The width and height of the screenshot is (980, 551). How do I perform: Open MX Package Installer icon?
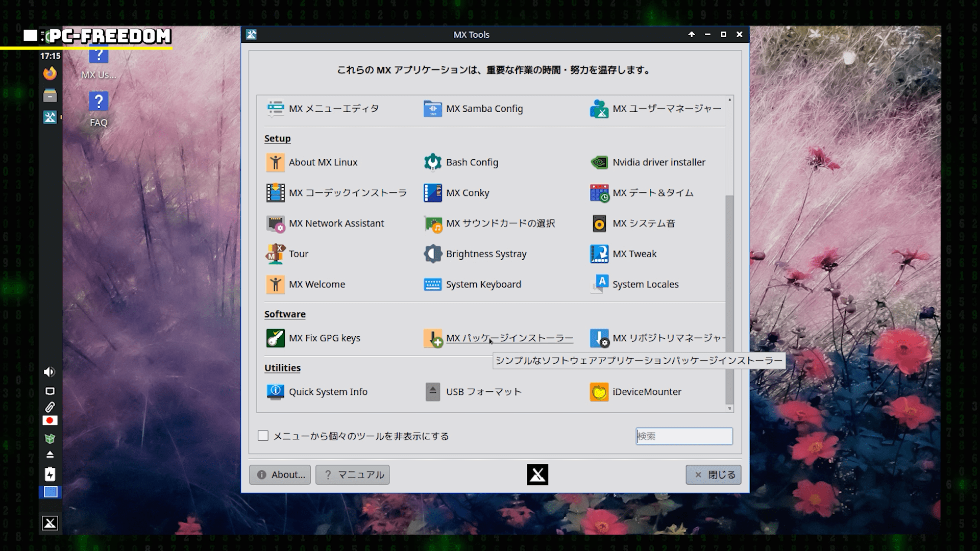pos(433,338)
